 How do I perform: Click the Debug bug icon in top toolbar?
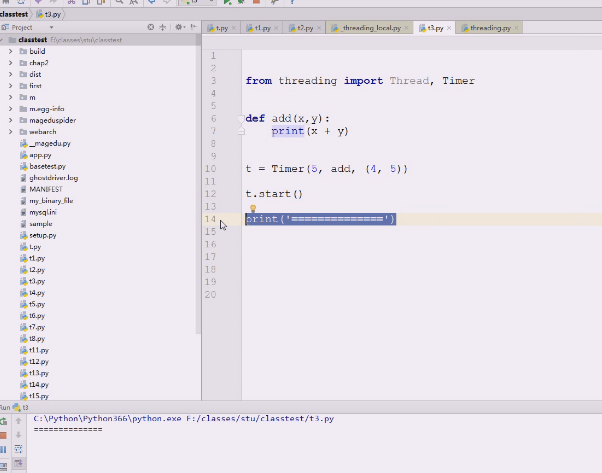click(x=241, y=2)
